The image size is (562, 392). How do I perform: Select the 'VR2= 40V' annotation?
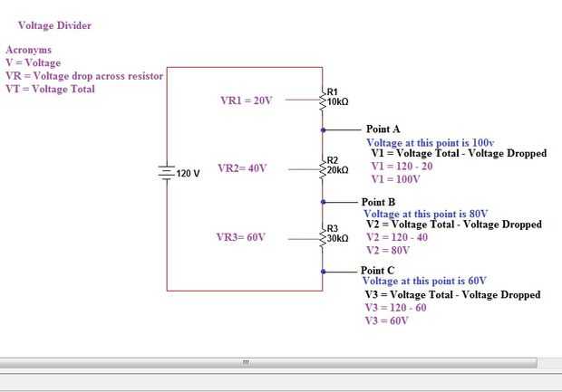[243, 167]
